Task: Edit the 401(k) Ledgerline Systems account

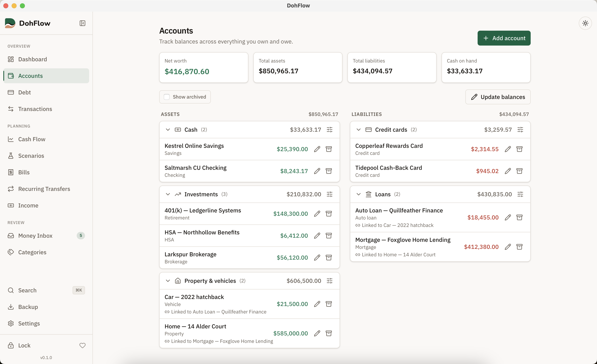Action: click(x=317, y=214)
